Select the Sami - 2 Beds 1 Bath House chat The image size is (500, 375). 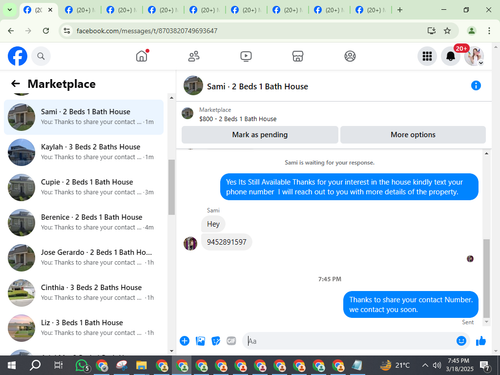point(84,117)
